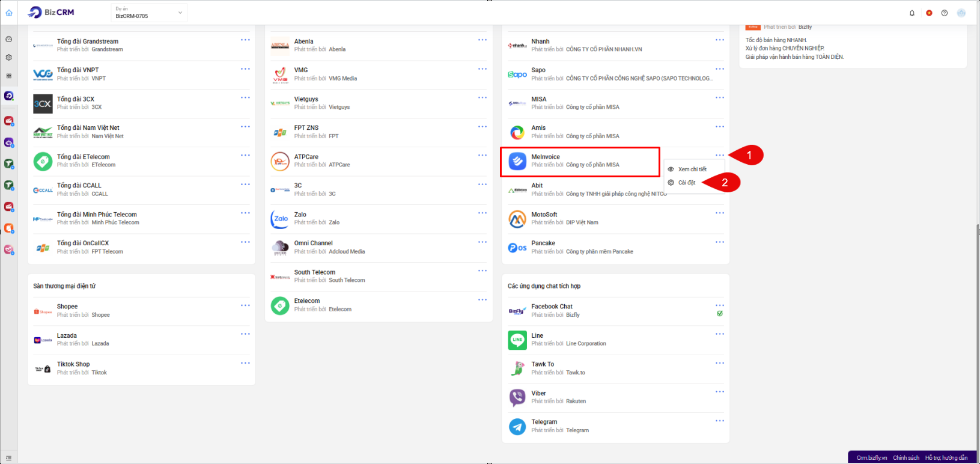Image resolution: width=980 pixels, height=464 pixels.
Task: Open the three-dot menu for Sapo
Action: [x=720, y=69]
